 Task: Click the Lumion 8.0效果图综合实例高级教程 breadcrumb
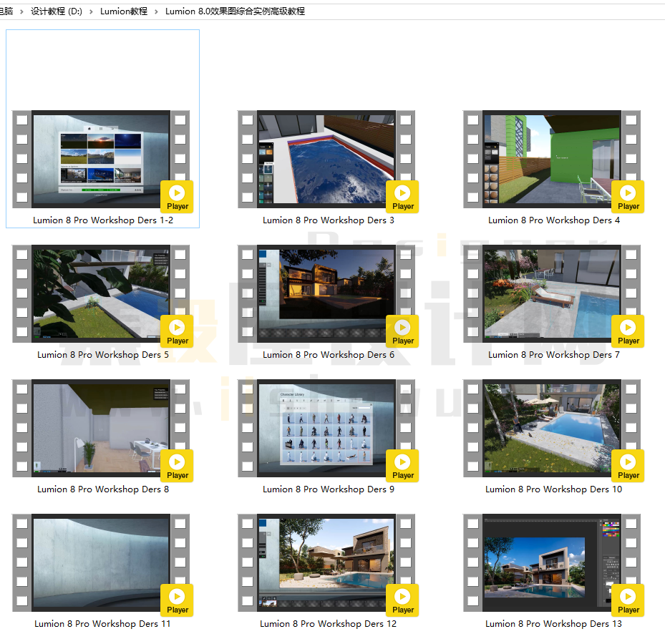(x=235, y=11)
